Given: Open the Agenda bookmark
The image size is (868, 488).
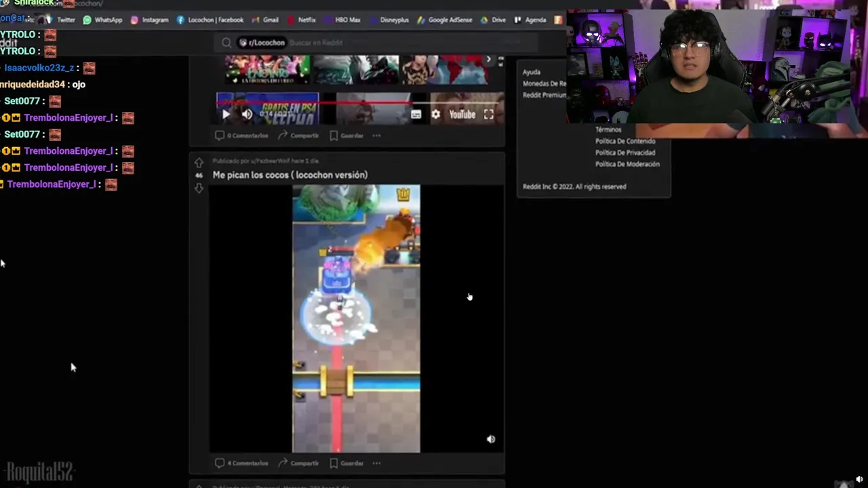Looking at the screenshot, I should pos(530,20).
